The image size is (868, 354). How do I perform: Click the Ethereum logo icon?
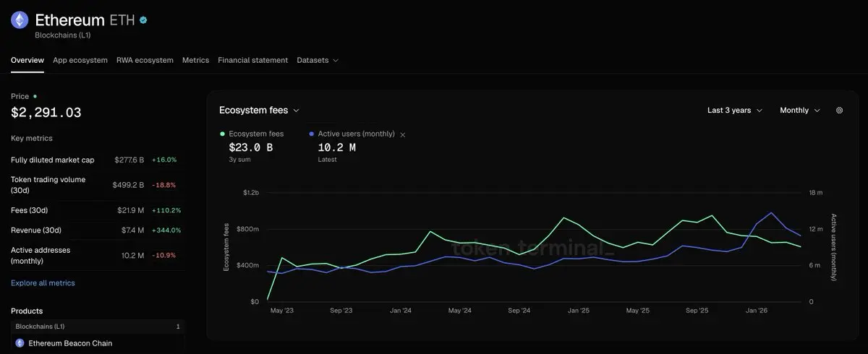point(20,20)
